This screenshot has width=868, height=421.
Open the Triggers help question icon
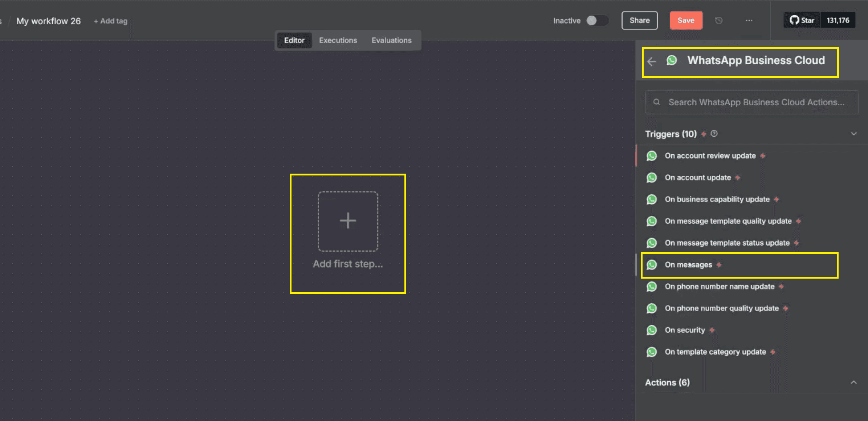tap(714, 134)
